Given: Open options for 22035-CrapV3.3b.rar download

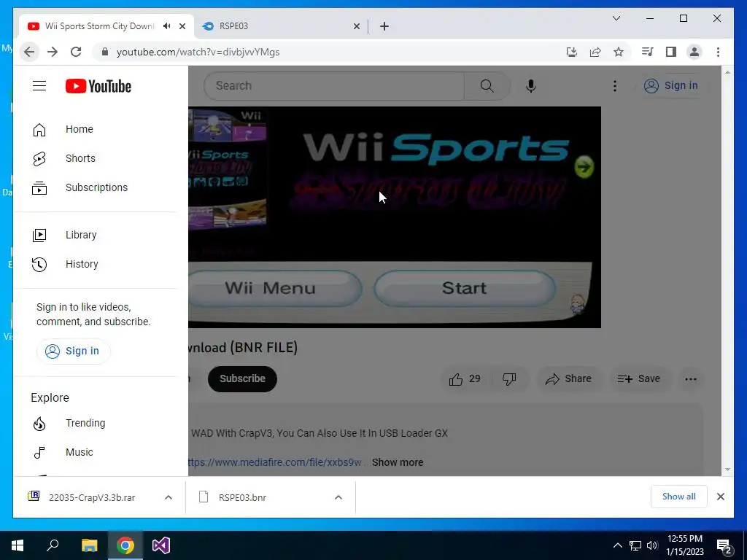Looking at the screenshot, I should coord(169,497).
